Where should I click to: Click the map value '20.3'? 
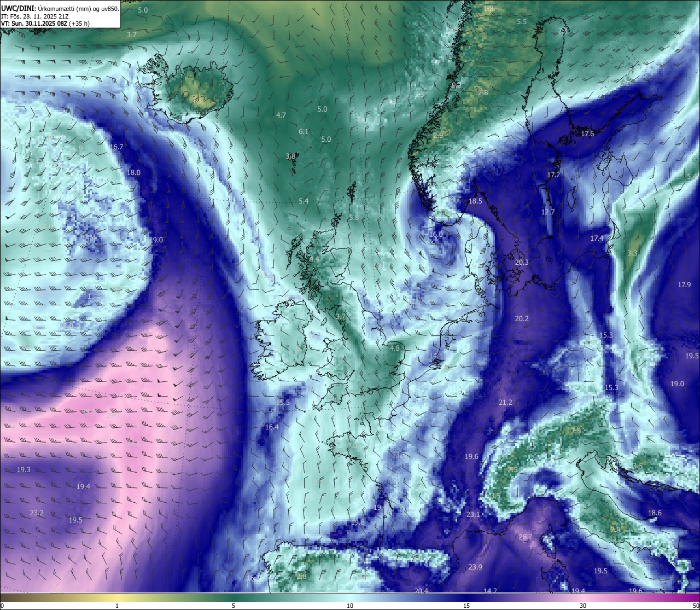pos(522,262)
